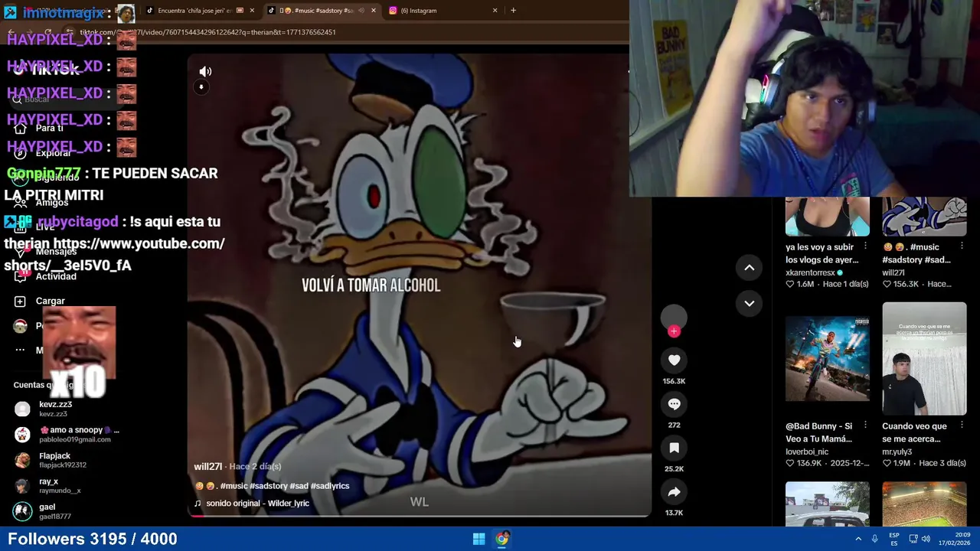Viewport: 980px width, 551px height.
Task: Click the music note icon beside sonido original
Action: click(198, 504)
